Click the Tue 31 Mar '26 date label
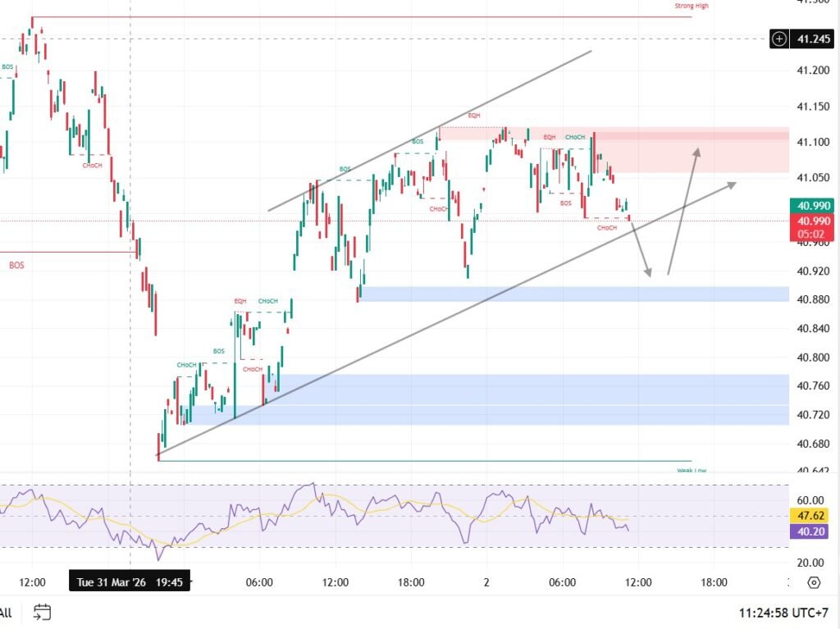Screen dimensions: 840x629 [130, 582]
